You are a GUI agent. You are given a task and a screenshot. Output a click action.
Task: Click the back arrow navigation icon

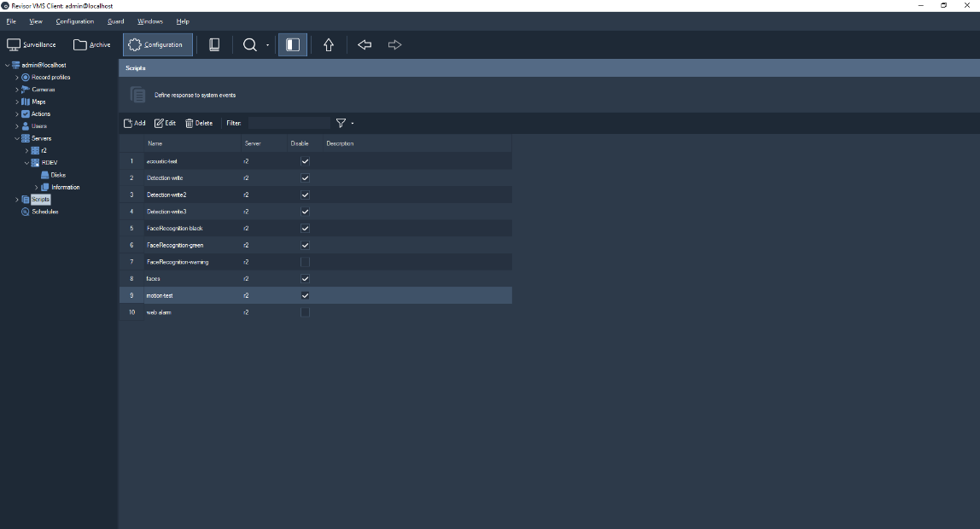coord(365,45)
